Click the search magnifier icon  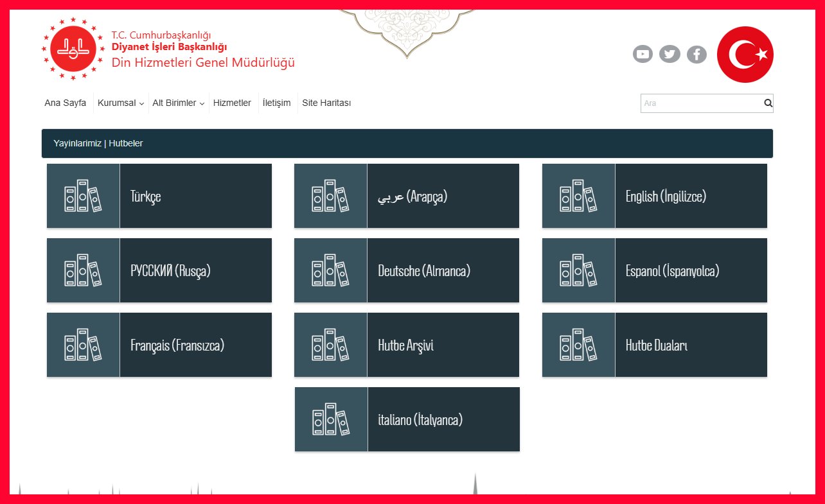[768, 103]
